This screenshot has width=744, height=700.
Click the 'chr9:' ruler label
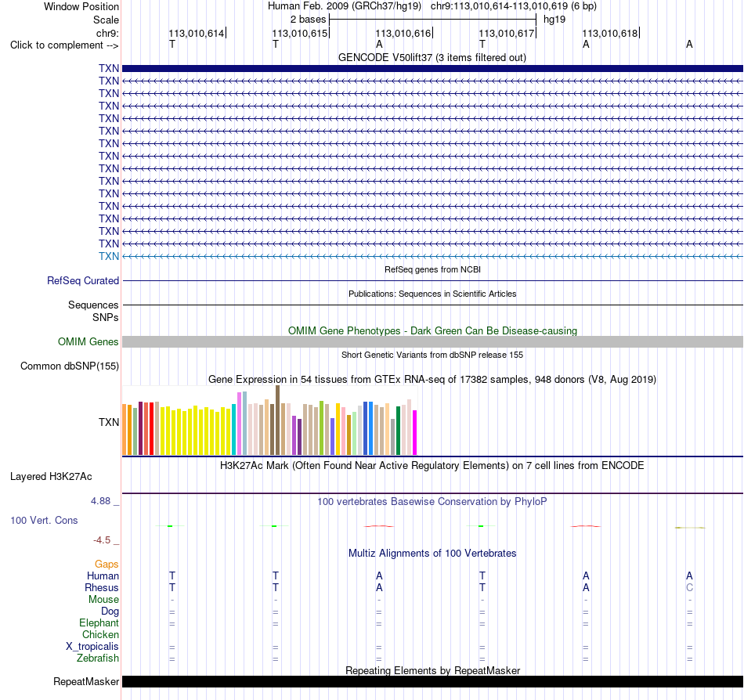(x=107, y=33)
